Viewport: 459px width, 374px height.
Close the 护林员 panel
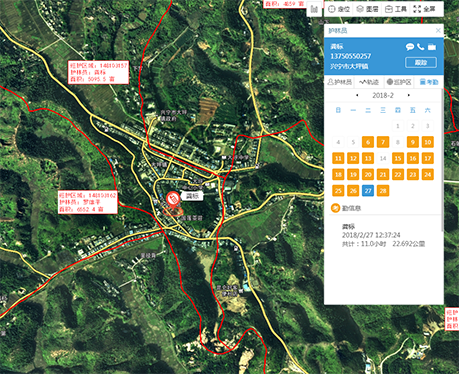pyautogui.click(x=438, y=31)
